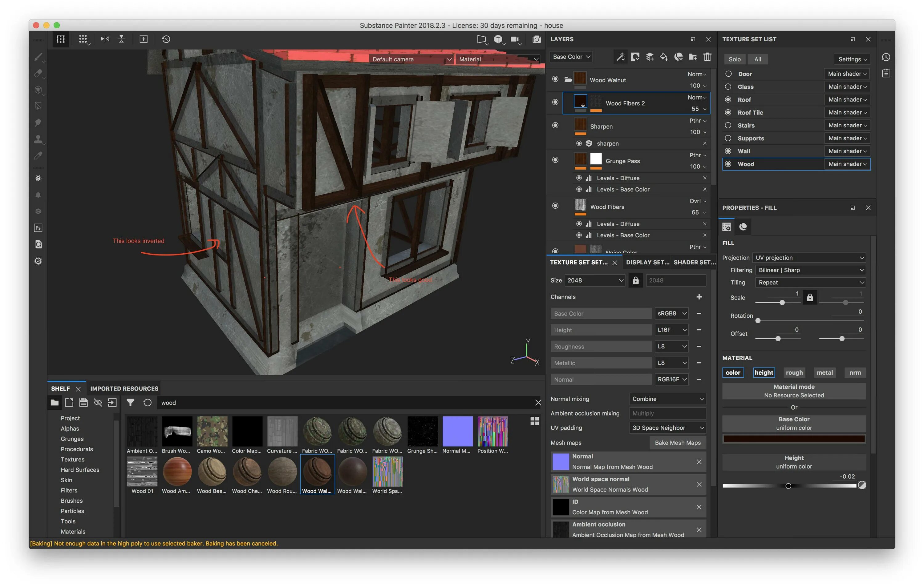Viewport: 924px width, 587px height.
Task: Switch to Imported Resources tab
Action: [124, 388]
